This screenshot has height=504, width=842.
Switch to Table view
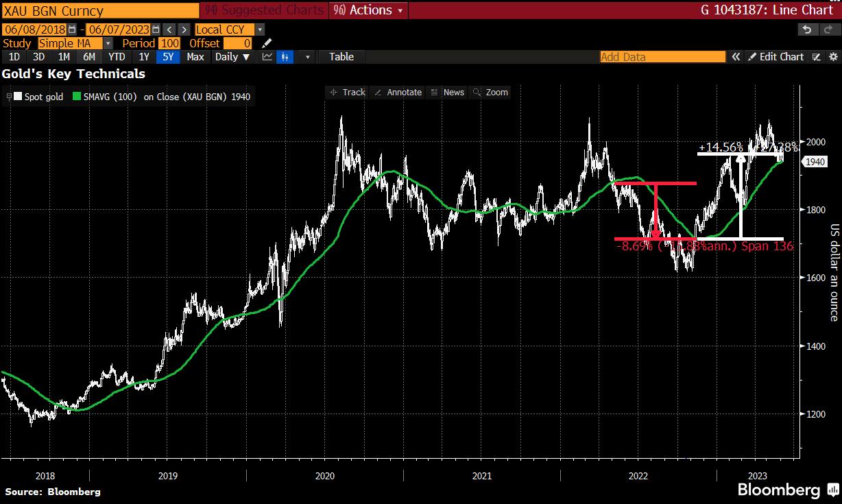(x=341, y=57)
